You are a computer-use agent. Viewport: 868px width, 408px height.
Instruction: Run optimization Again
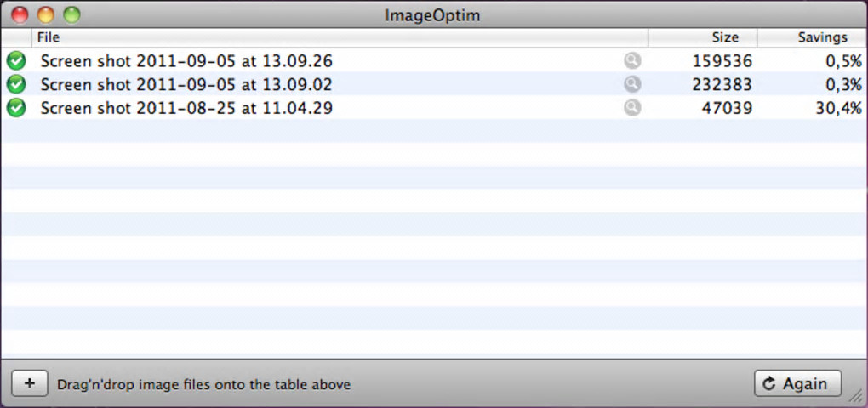pos(797,384)
